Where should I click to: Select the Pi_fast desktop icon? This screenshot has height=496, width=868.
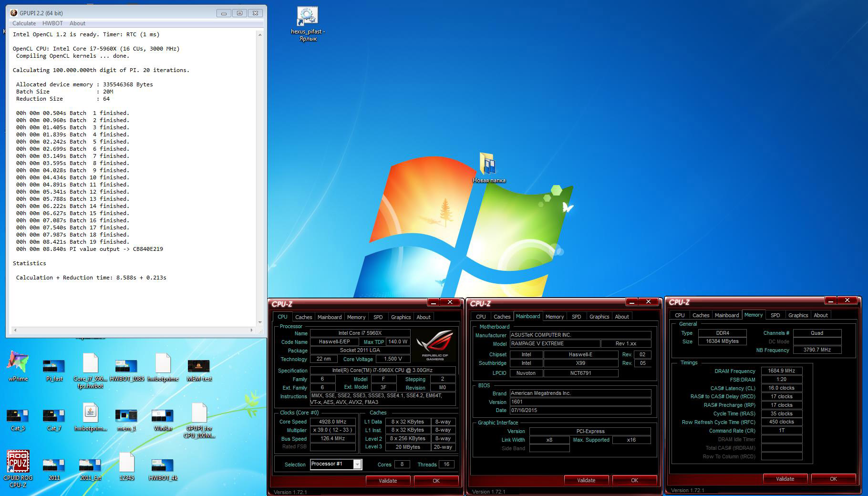point(54,366)
